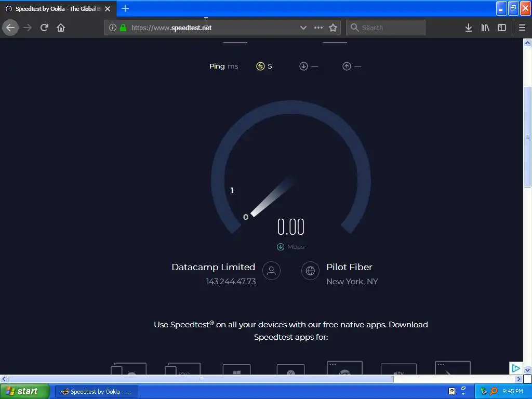532x399 pixels.
Task: Click the forward navigation arrow
Action: (28, 28)
